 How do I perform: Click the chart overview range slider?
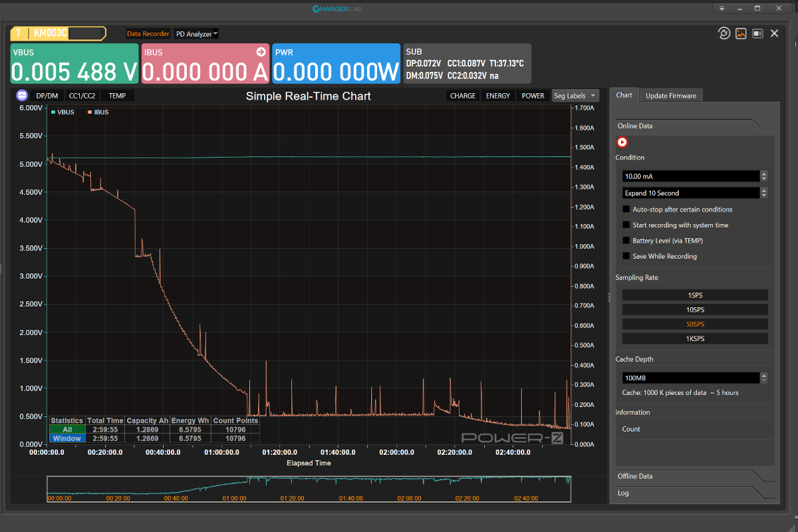point(309,489)
